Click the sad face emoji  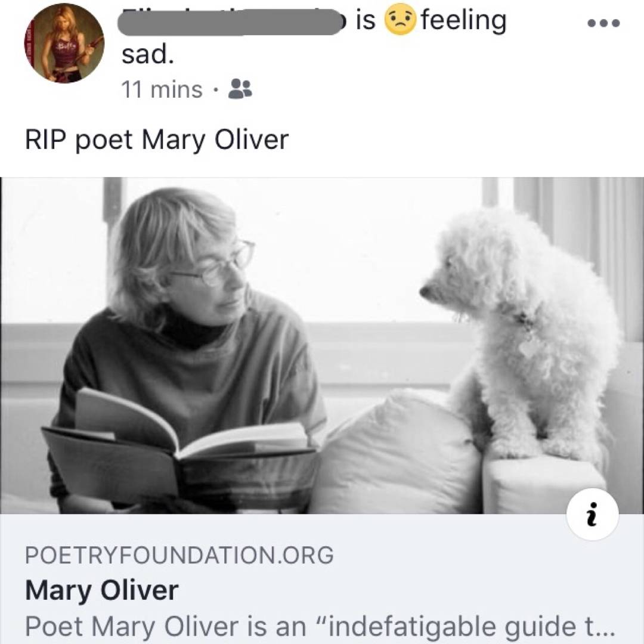(x=401, y=21)
